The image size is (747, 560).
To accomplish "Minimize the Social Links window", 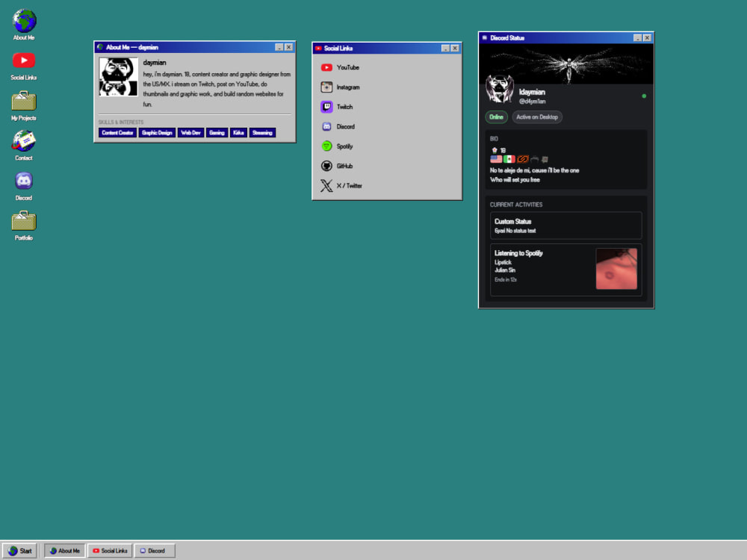I will tap(445, 48).
